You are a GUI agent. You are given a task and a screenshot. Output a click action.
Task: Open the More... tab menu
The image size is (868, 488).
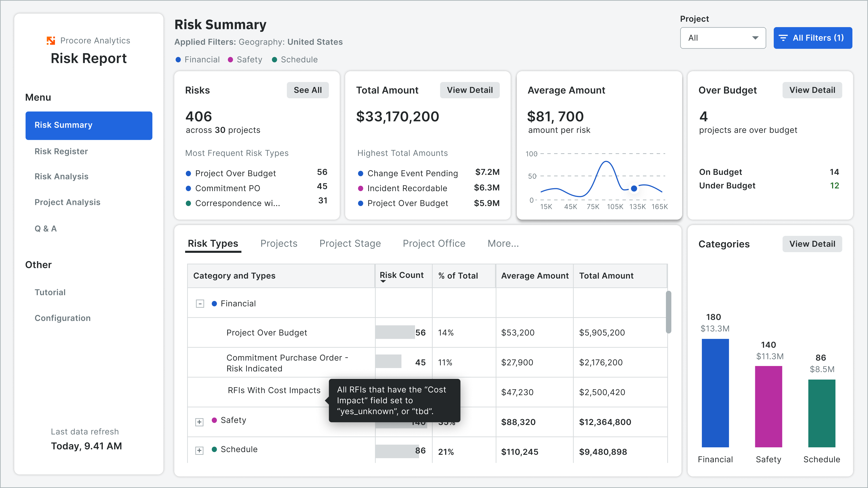pyautogui.click(x=503, y=244)
